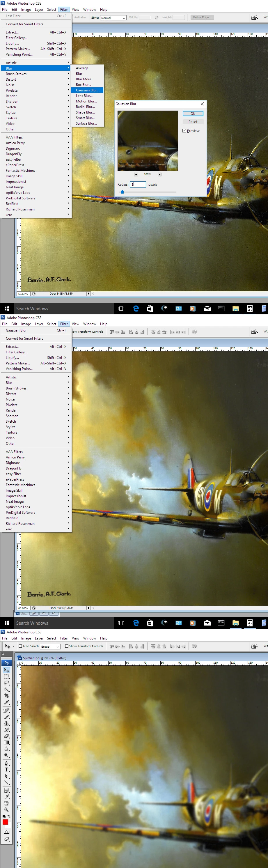Select the Magic Wand tool
Screen dimensions: 268x868
6,689
